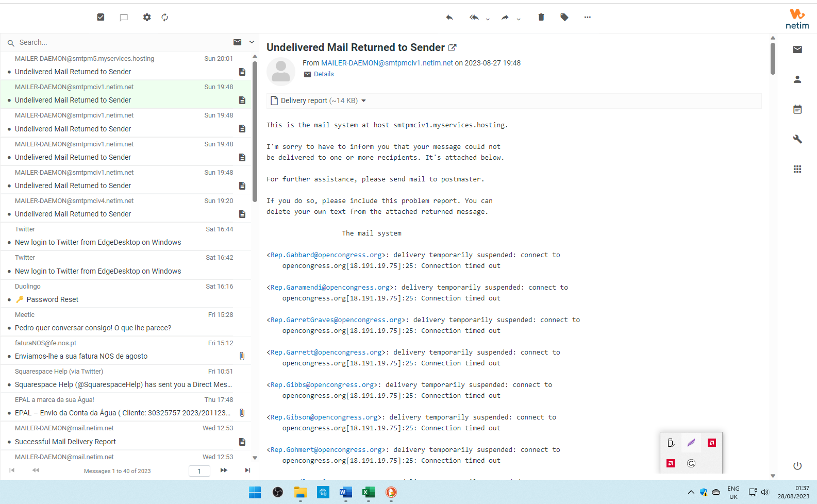Expand forward options arrow

pos(519,19)
